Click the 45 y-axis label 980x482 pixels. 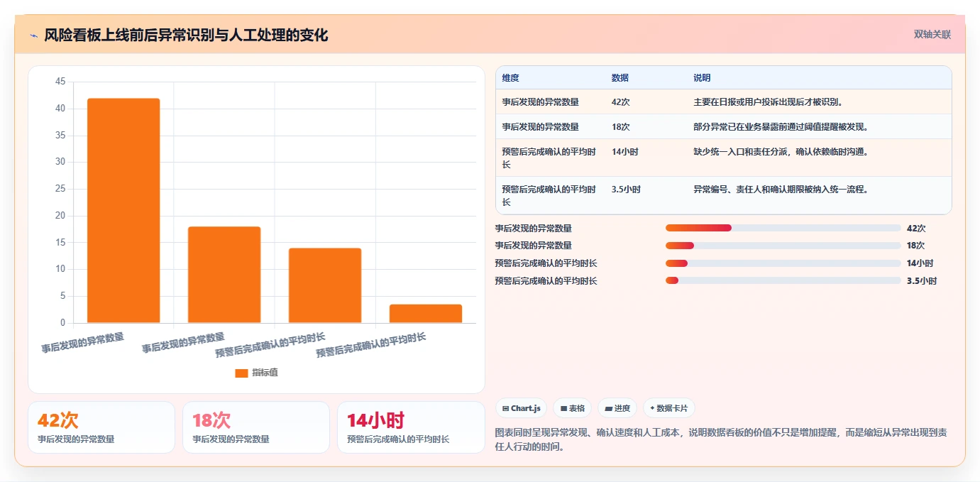click(60, 82)
